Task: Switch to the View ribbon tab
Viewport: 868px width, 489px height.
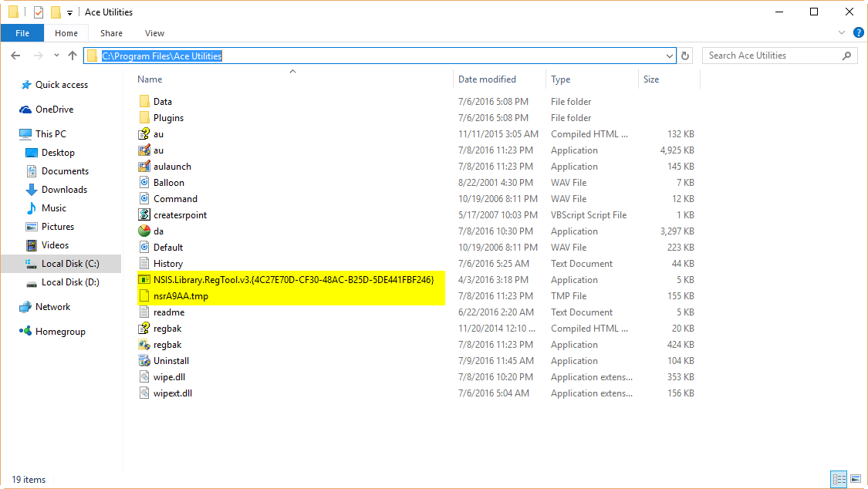Action: click(154, 33)
